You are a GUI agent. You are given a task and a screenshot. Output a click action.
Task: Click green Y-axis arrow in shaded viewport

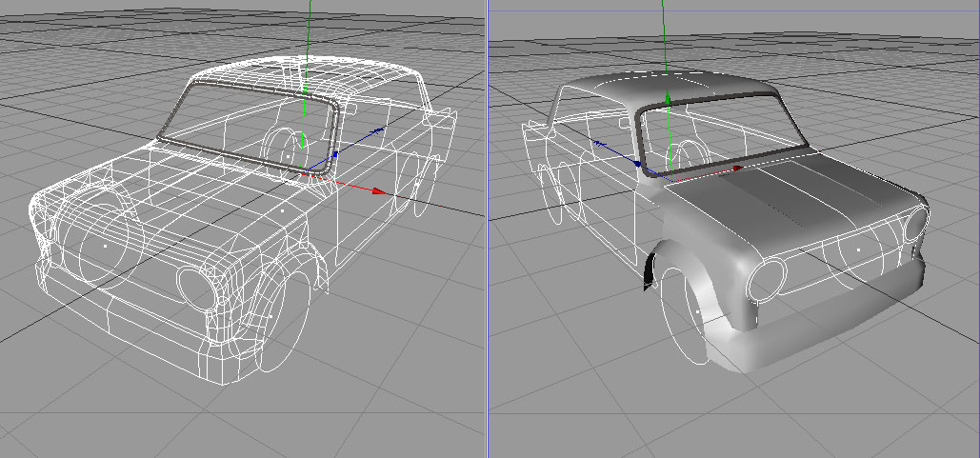668,99
